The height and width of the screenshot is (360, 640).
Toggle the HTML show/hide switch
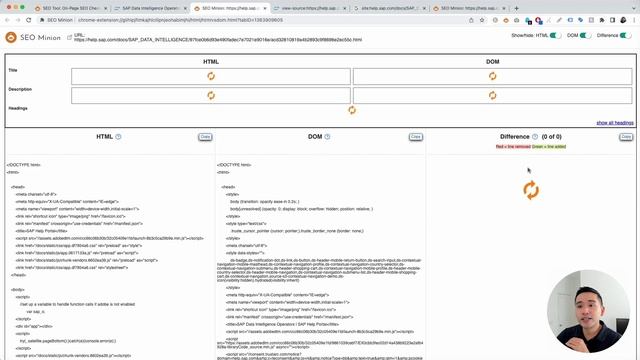tap(556, 36)
